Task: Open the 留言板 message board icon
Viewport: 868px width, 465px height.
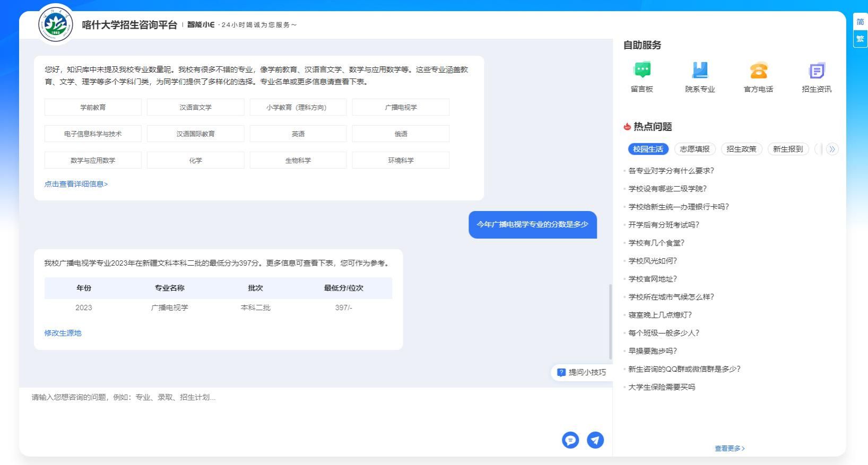Action: (x=642, y=71)
